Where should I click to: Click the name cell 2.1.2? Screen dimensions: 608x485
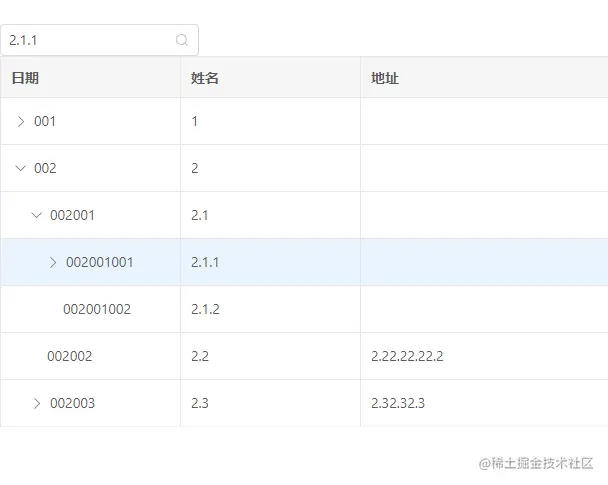[270, 309]
